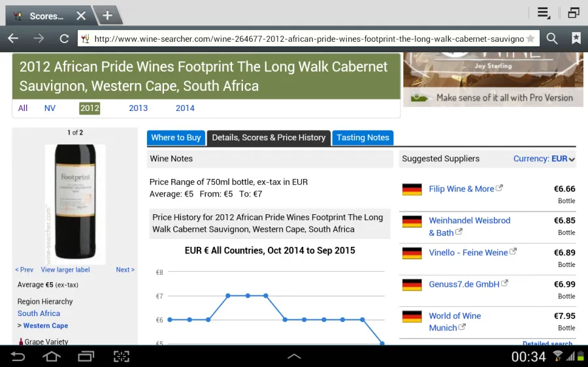Open a new tab with plus icon

click(x=108, y=16)
